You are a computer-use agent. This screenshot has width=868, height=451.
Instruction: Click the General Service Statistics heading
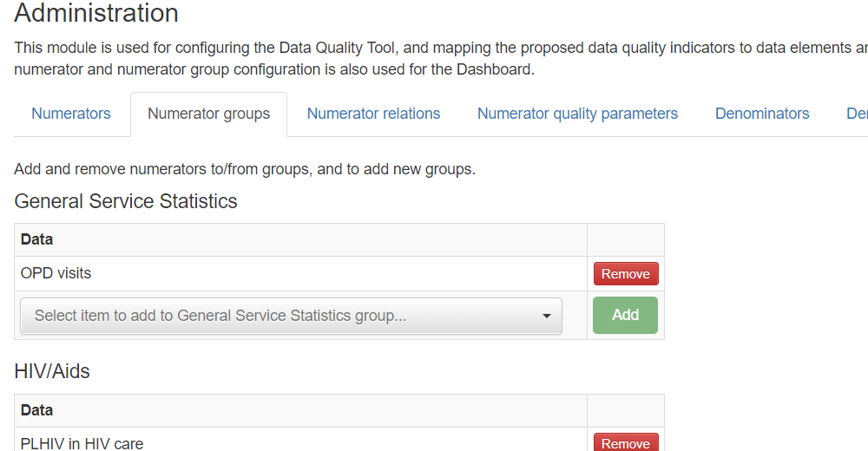point(126,201)
